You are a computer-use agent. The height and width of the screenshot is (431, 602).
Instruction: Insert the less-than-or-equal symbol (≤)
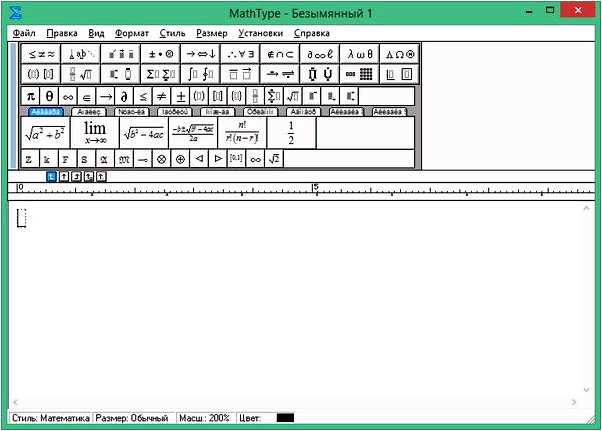[143, 96]
